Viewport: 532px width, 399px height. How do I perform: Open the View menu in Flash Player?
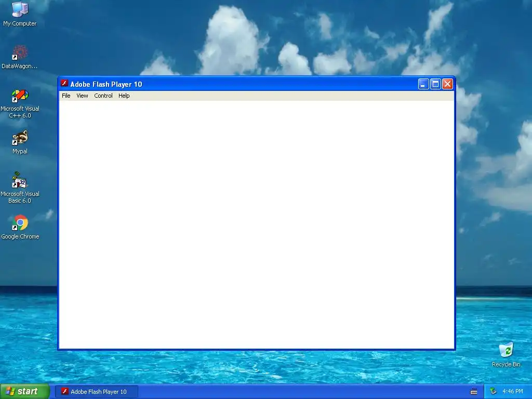click(82, 96)
